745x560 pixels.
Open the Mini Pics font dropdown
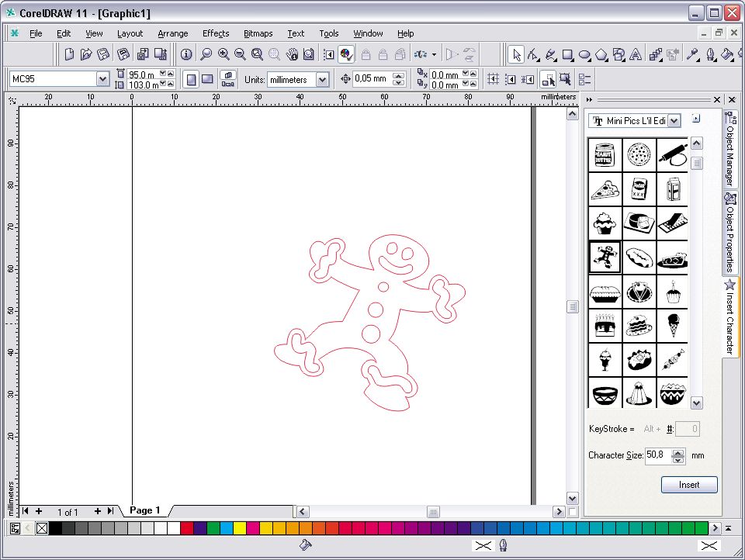tap(674, 121)
